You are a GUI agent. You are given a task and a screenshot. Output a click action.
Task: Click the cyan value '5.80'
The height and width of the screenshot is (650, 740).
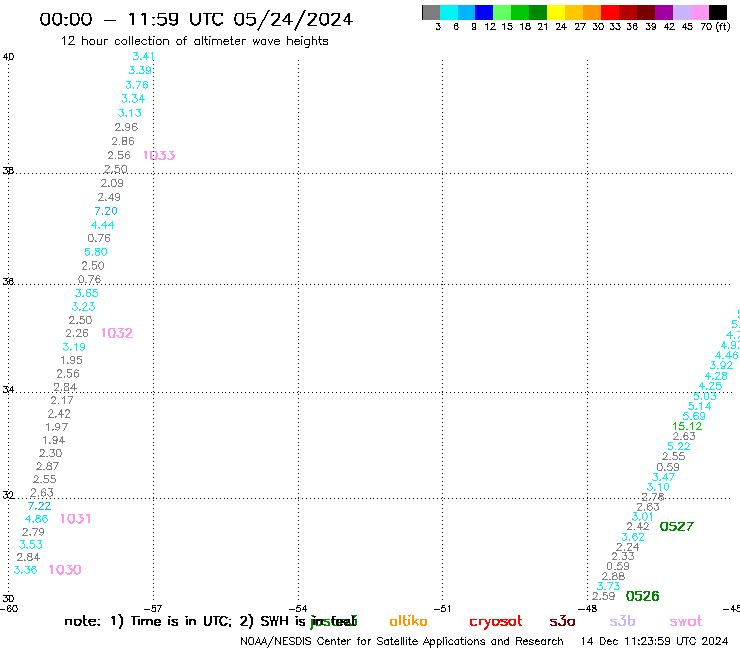click(x=96, y=252)
